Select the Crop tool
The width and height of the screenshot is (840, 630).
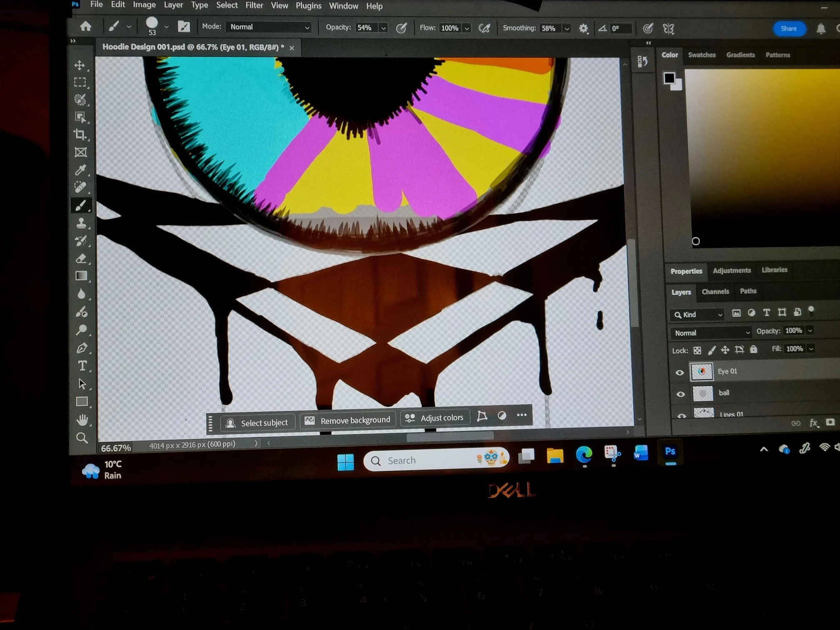(80, 135)
